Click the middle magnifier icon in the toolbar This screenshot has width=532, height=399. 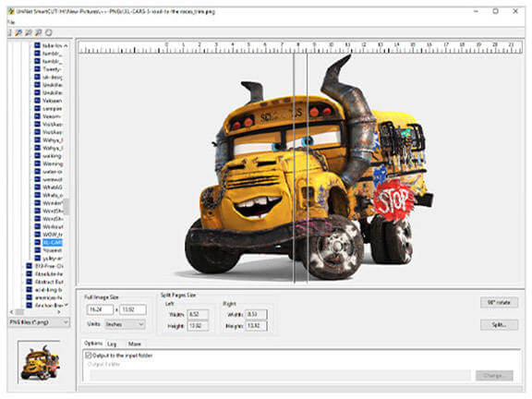click(29, 32)
